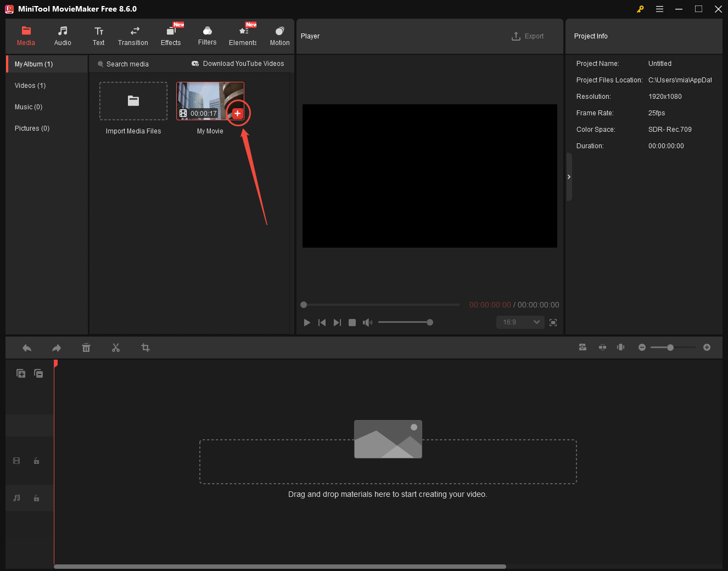This screenshot has width=728, height=571.
Task: Click the Import Media Files box
Action: [x=133, y=101]
